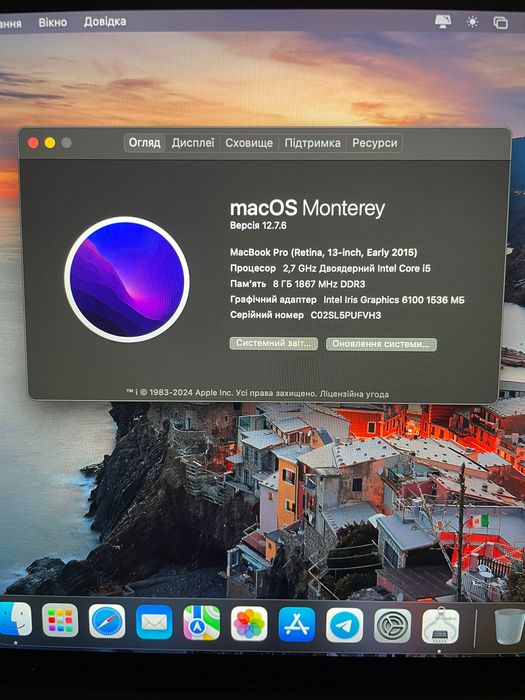Open the Вікно menu

[x=53, y=22]
